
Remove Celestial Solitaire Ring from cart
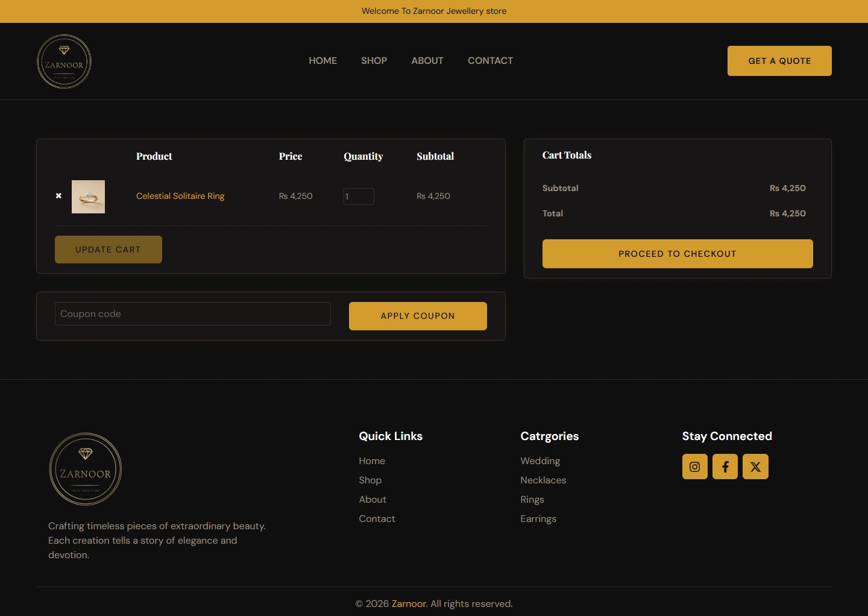58,196
